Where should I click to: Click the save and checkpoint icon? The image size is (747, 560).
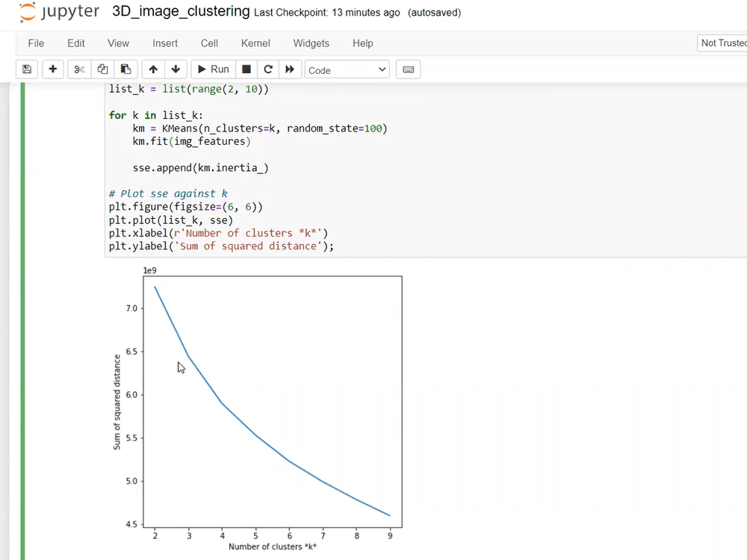pyautogui.click(x=27, y=69)
